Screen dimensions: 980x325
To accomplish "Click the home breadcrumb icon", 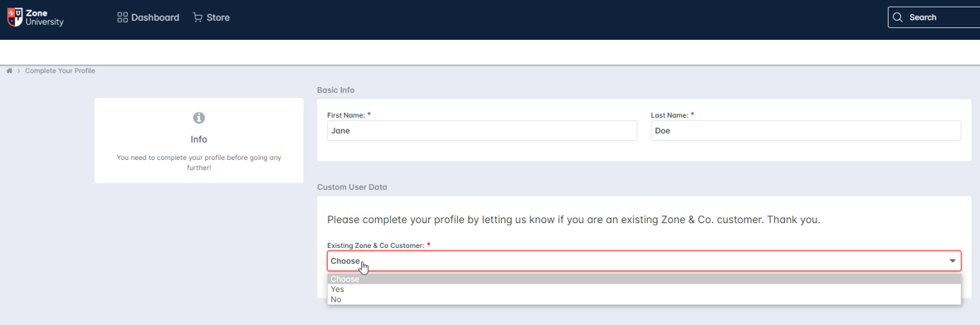I will tap(9, 70).
